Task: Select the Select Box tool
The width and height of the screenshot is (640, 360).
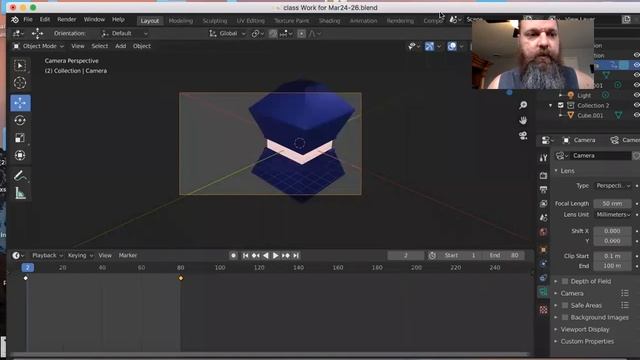Action: coord(20,66)
